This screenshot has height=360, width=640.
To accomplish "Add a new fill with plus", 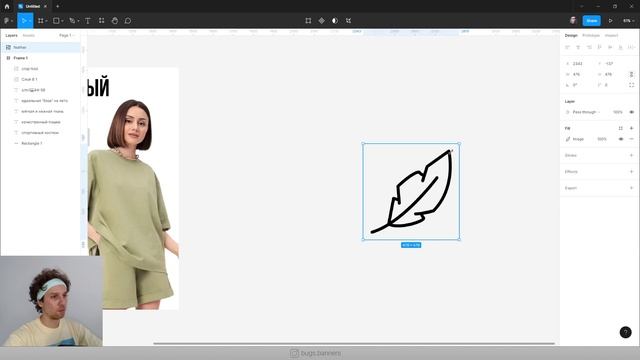I will point(631,128).
